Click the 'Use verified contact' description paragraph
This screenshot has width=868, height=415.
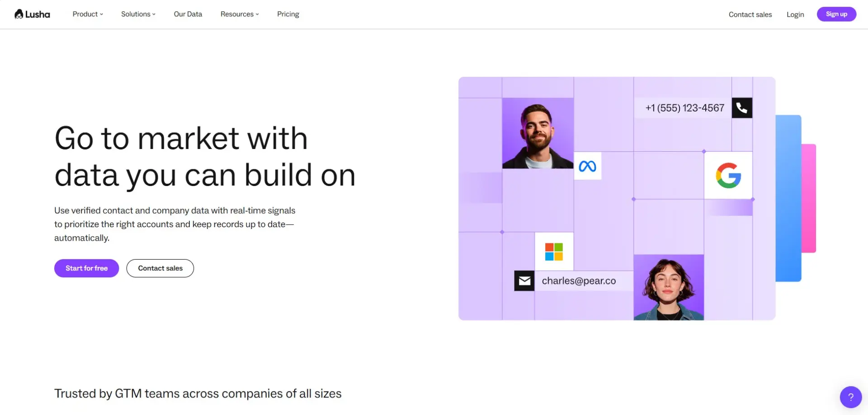point(175,224)
